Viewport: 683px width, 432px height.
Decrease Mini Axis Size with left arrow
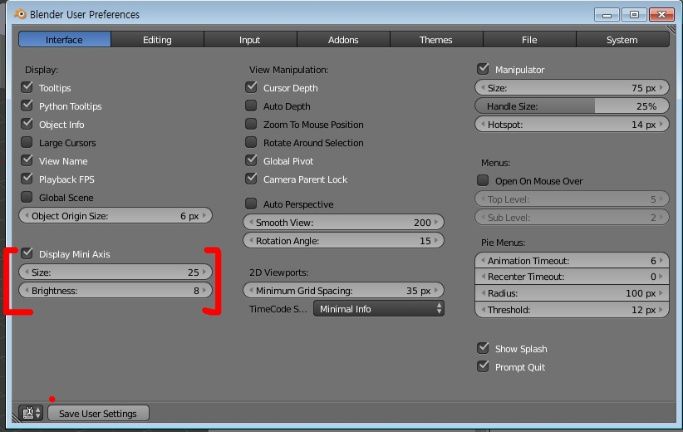coord(27,272)
